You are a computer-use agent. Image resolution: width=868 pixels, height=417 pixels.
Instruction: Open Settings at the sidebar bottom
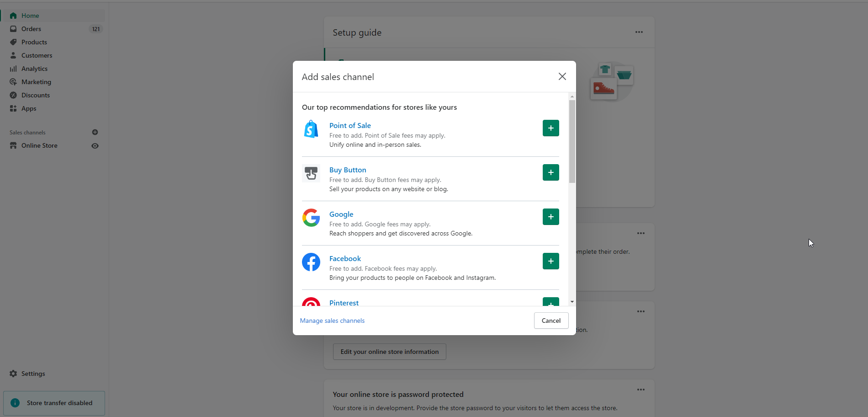(33, 374)
